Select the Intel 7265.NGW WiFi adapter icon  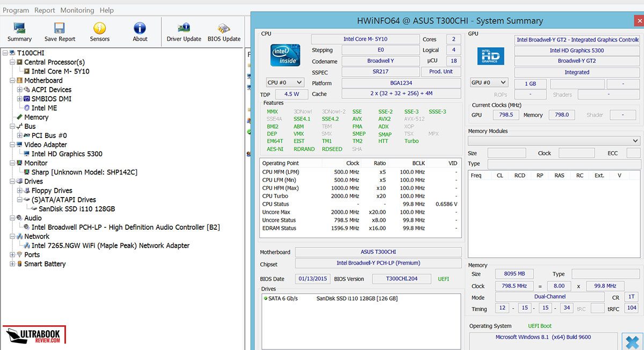pos(27,245)
